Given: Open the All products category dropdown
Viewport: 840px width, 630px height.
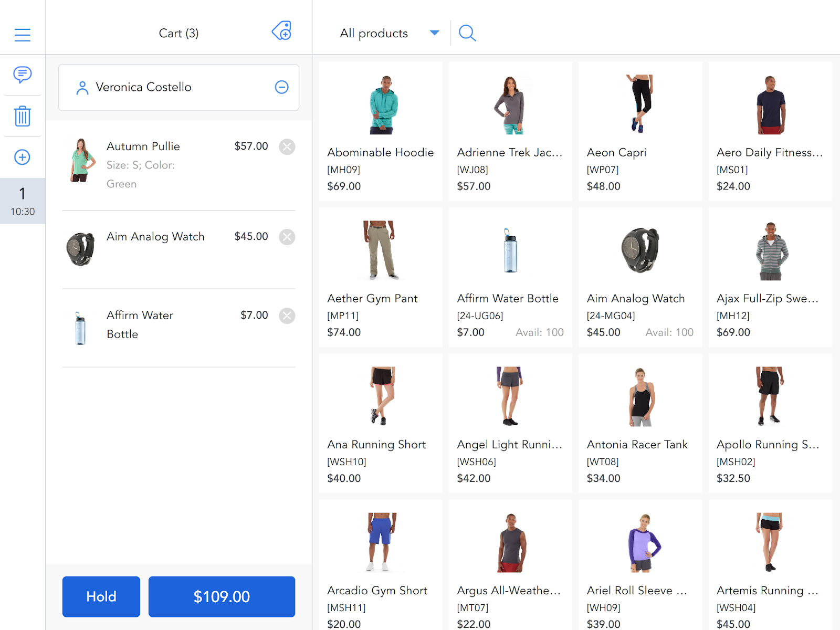Looking at the screenshot, I should [x=373, y=33].
